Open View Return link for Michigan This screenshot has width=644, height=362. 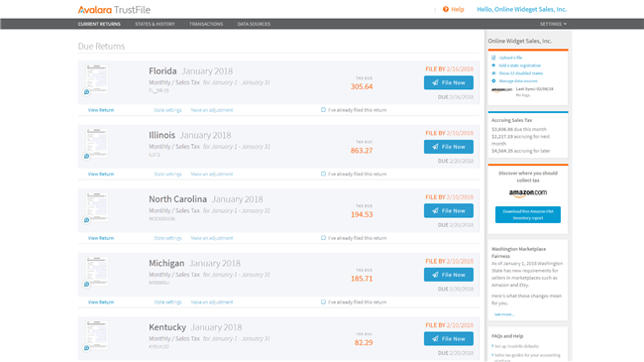[x=101, y=302]
